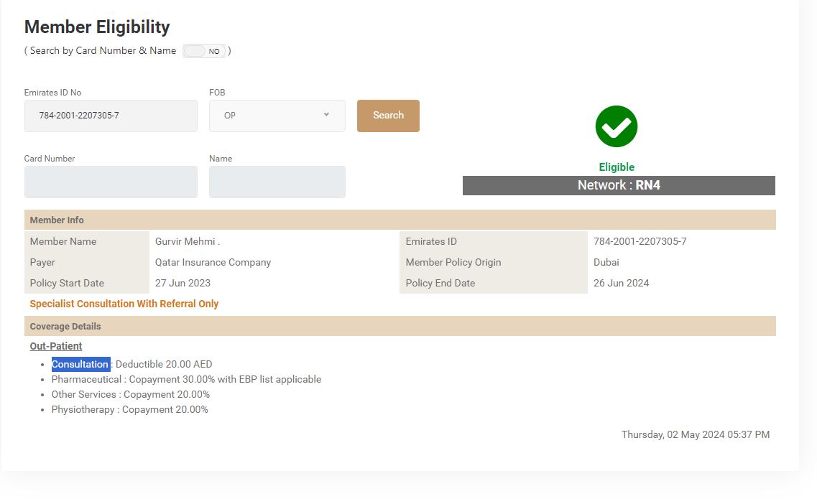817x504 pixels.
Task: Click the Eligible status text
Action: (617, 167)
